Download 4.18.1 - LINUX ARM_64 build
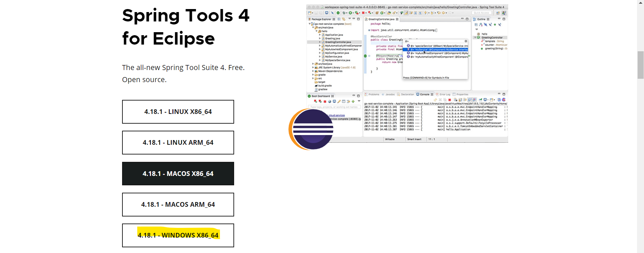Screen dimensions: 644x253 point(178,142)
